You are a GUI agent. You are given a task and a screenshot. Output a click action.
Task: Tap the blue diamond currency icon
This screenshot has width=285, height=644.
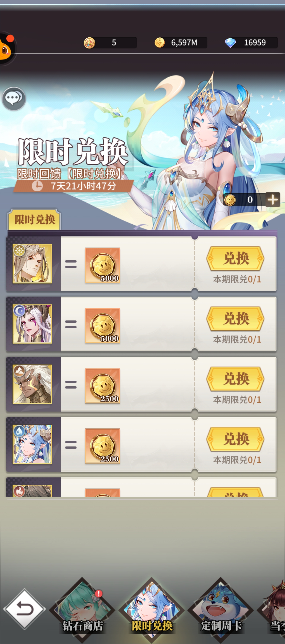coord(230,43)
